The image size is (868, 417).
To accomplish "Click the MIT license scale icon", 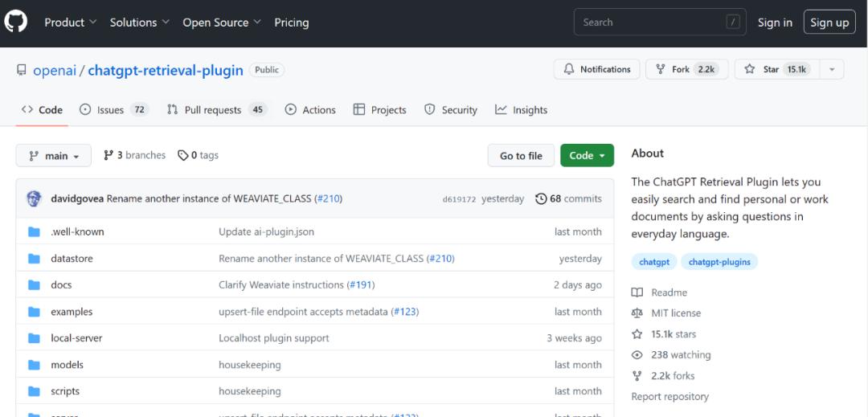I will click(637, 313).
